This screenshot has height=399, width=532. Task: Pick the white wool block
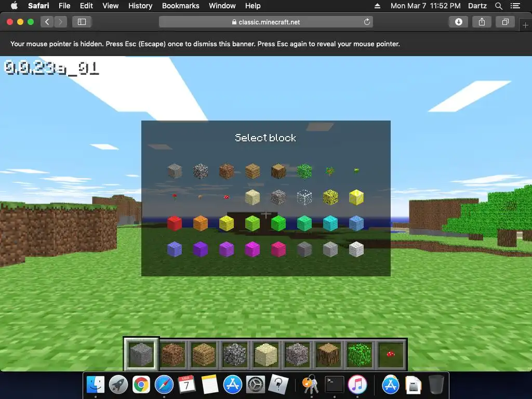[x=356, y=249]
